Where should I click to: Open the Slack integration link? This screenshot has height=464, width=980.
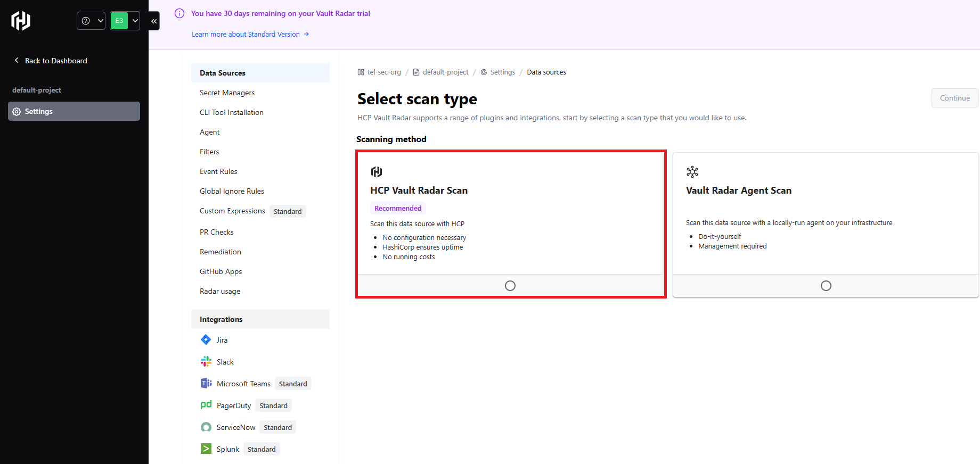(225, 362)
